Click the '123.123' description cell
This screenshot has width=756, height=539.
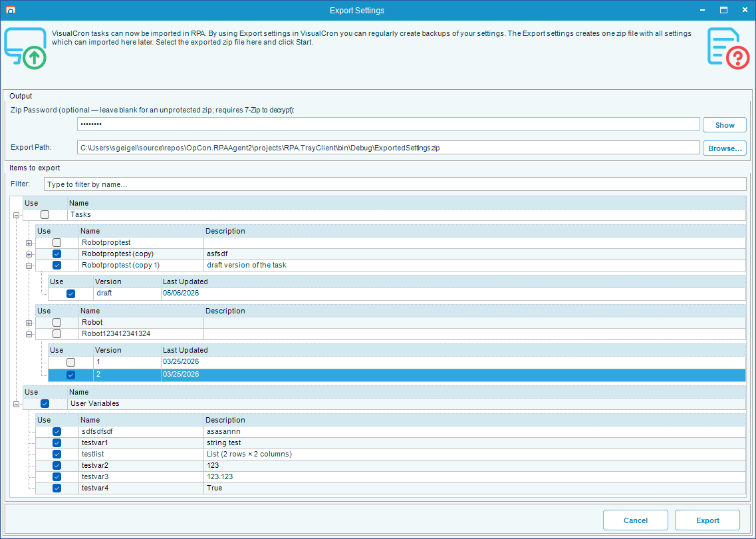475,476
